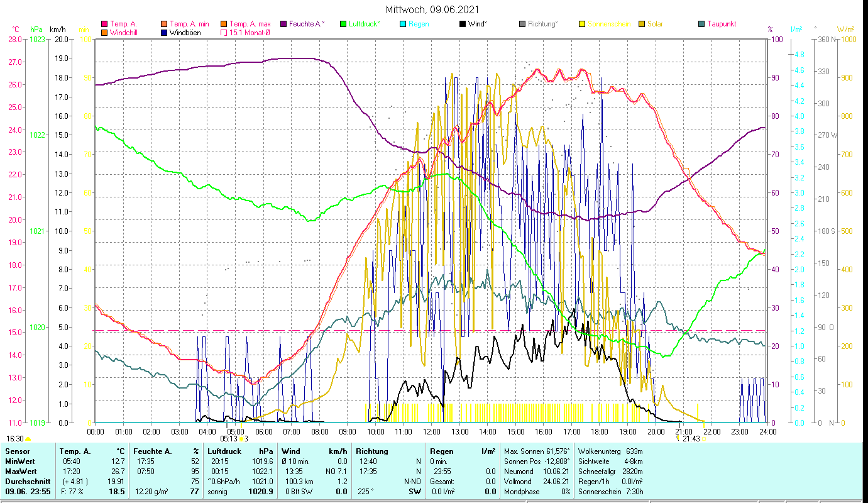Click the green Luftdruck* legend swatch
The width and height of the screenshot is (868, 503).
click(343, 24)
